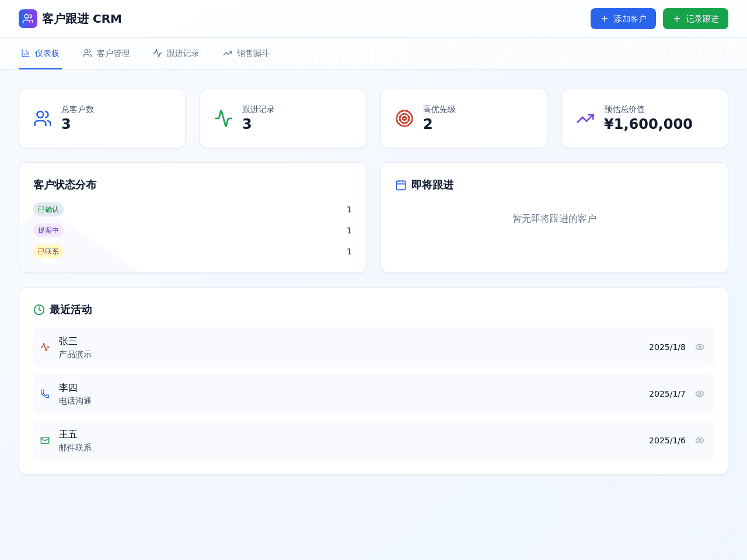Switch to the 客户管理 tab

point(106,54)
